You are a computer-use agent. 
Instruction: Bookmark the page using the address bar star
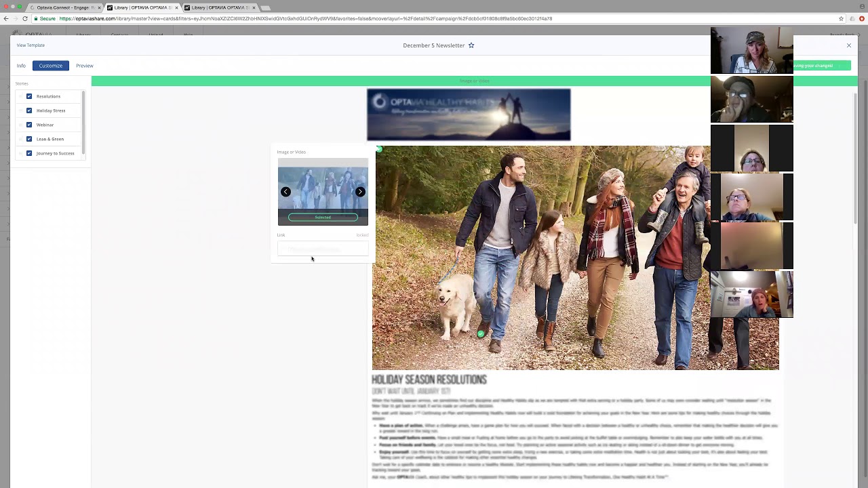click(841, 18)
